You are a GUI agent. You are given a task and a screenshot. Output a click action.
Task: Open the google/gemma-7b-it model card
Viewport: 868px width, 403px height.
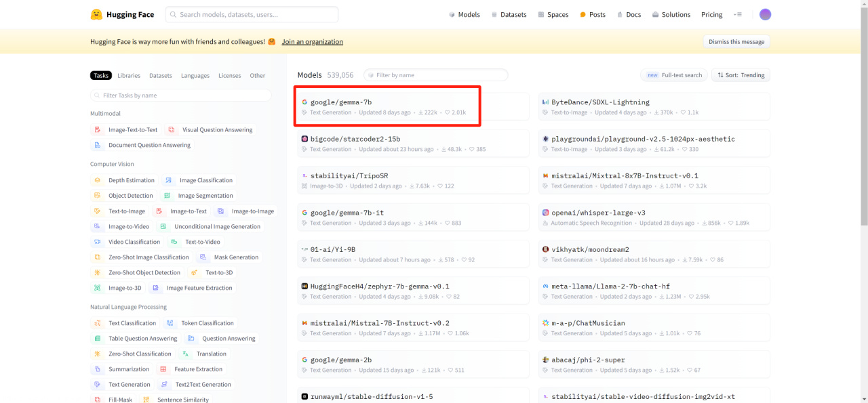point(413,217)
